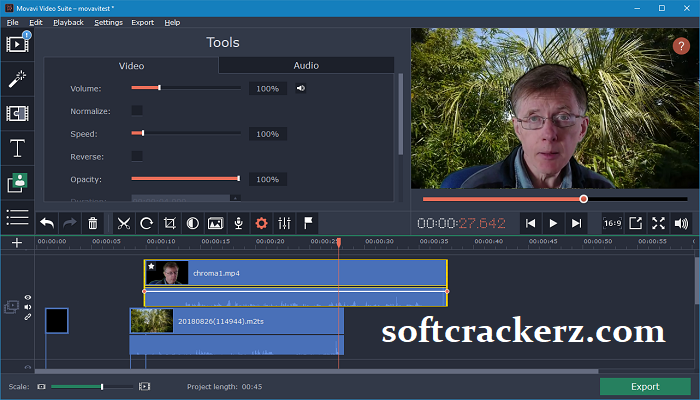Play the preview video
The height and width of the screenshot is (400, 700).
click(553, 223)
